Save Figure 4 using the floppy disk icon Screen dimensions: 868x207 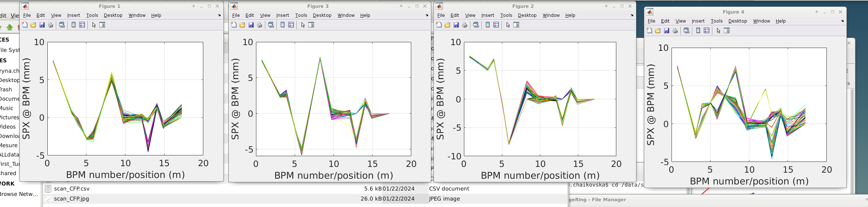point(667,31)
